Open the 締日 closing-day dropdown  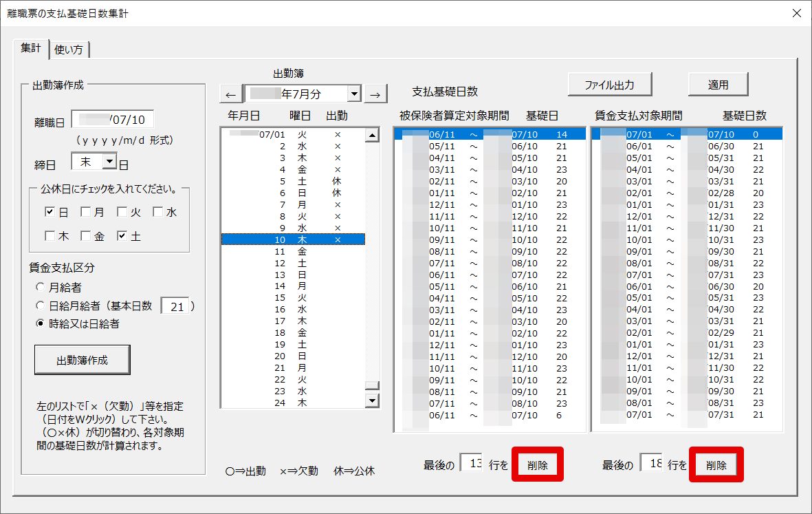click(109, 161)
